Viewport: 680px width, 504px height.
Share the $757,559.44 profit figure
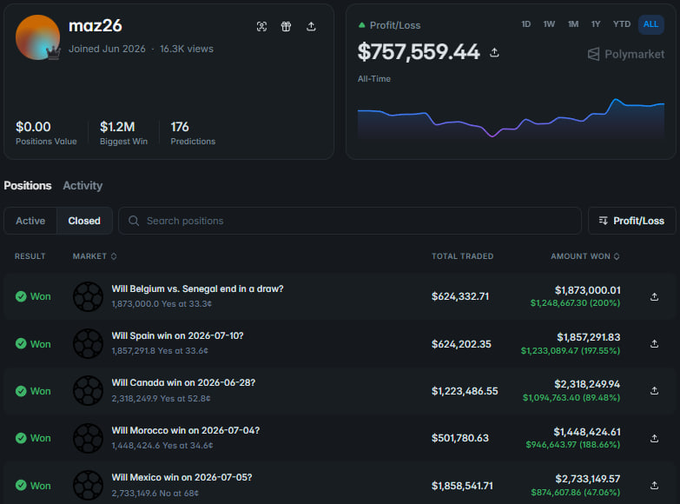[494, 52]
